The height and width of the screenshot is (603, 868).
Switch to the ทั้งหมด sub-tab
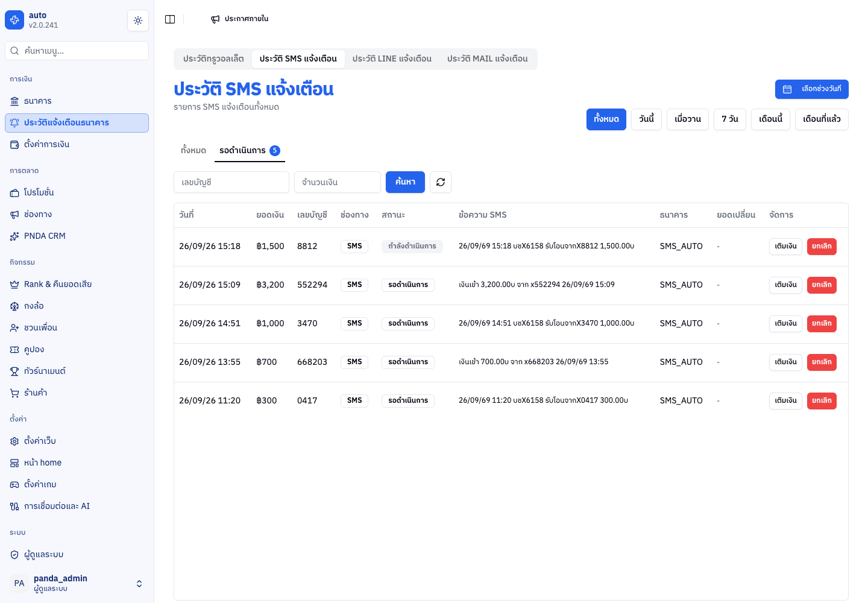193,151
